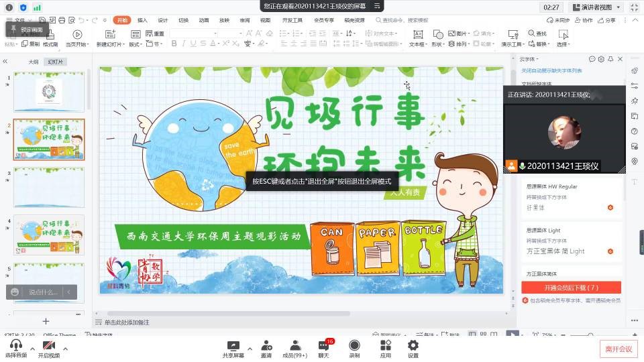Click the red 开通会员后下载 button
The height and width of the screenshot is (362, 644).
click(x=571, y=288)
